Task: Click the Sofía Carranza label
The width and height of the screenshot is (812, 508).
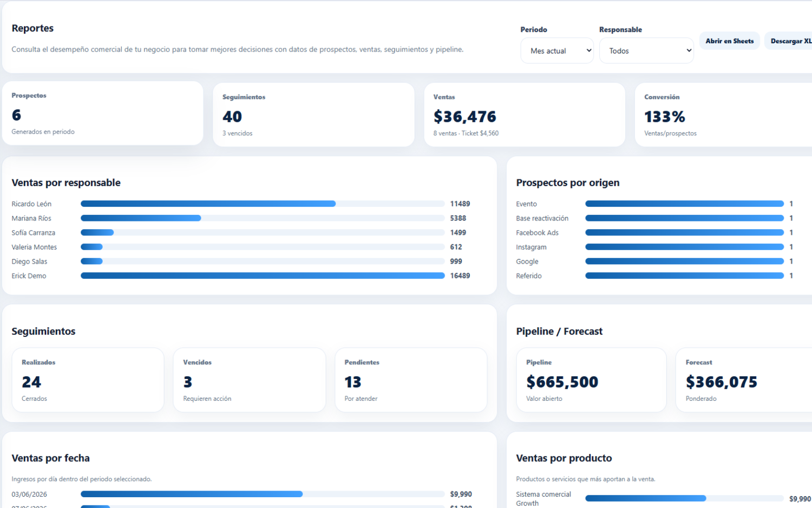Action: tap(34, 233)
